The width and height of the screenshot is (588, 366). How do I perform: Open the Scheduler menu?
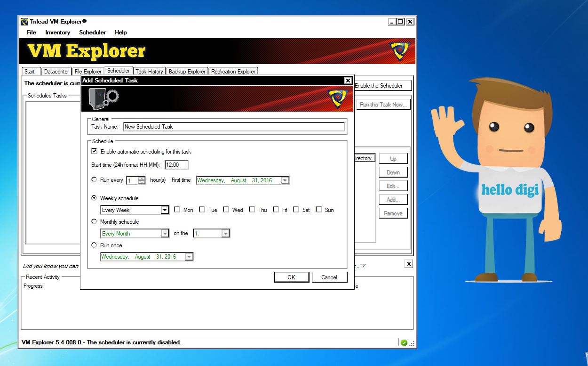[93, 33]
